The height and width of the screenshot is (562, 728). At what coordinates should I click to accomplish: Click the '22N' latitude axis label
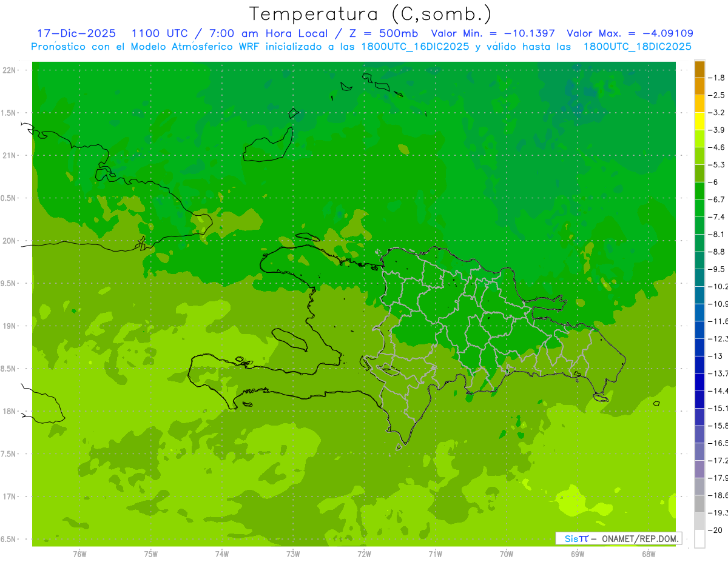[10, 70]
